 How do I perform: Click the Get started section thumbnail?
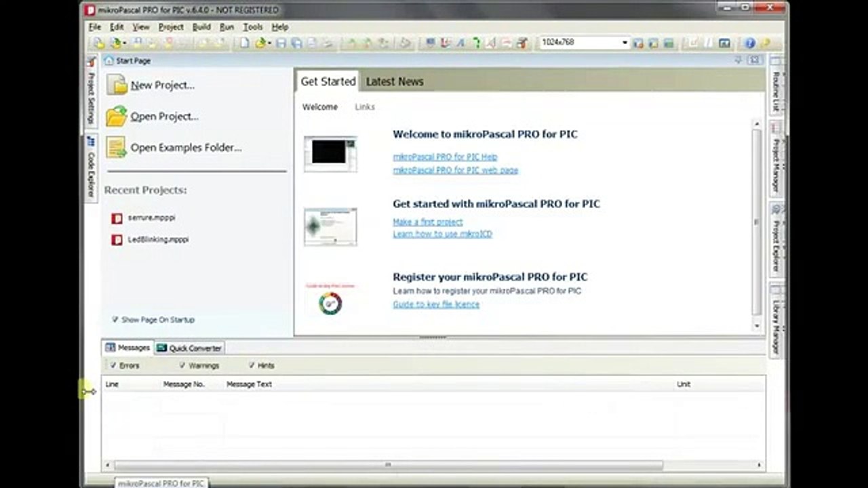tap(330, 226)
